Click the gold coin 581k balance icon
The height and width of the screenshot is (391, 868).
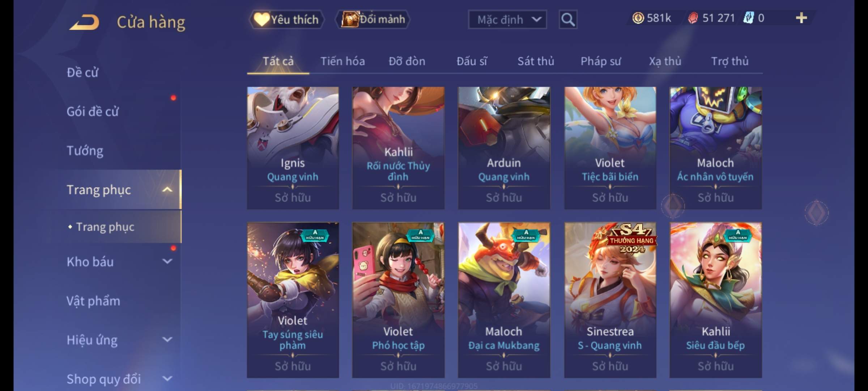(638, 18)
